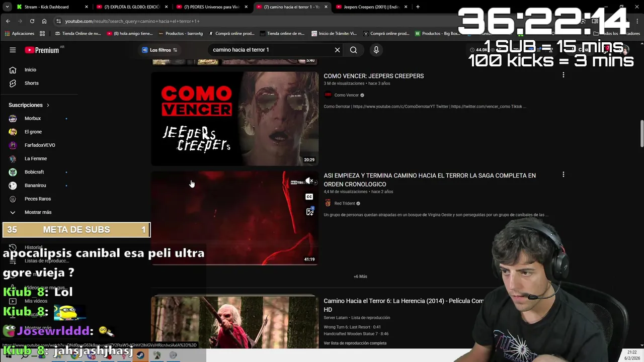Open the apps grid icon in bookmarks bar
This screenshot has width=644, height=362.
42,34
